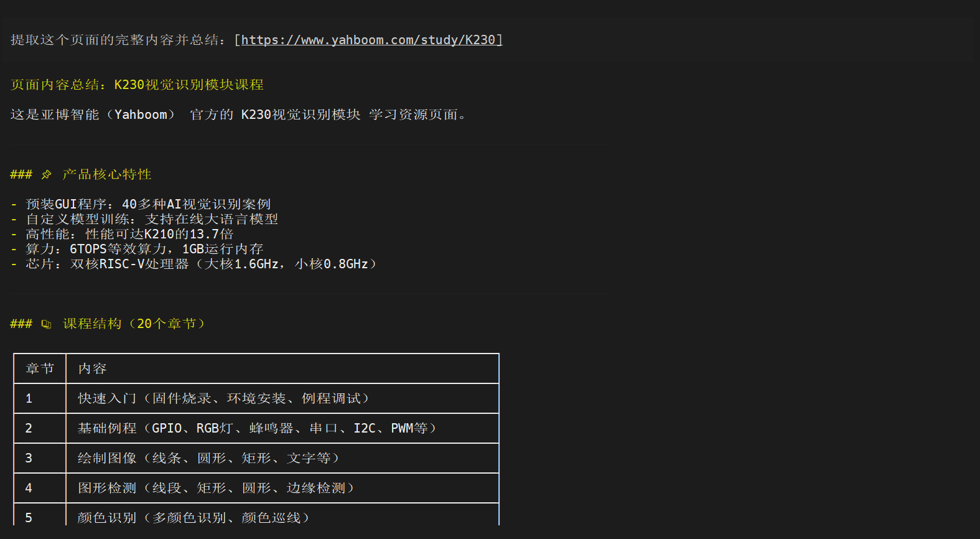Click chapter number 4 cell

pyautogui.click(x=40, y=488)
